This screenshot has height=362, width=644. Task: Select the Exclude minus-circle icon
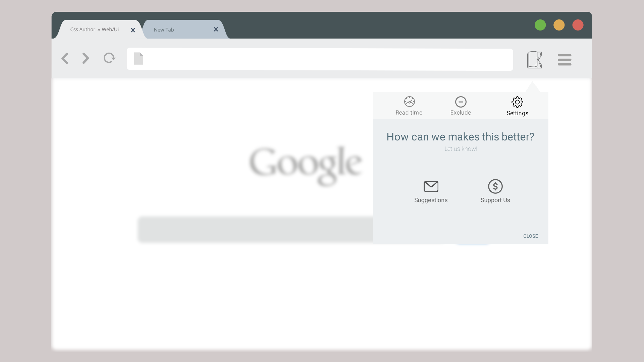click(461, 102)
